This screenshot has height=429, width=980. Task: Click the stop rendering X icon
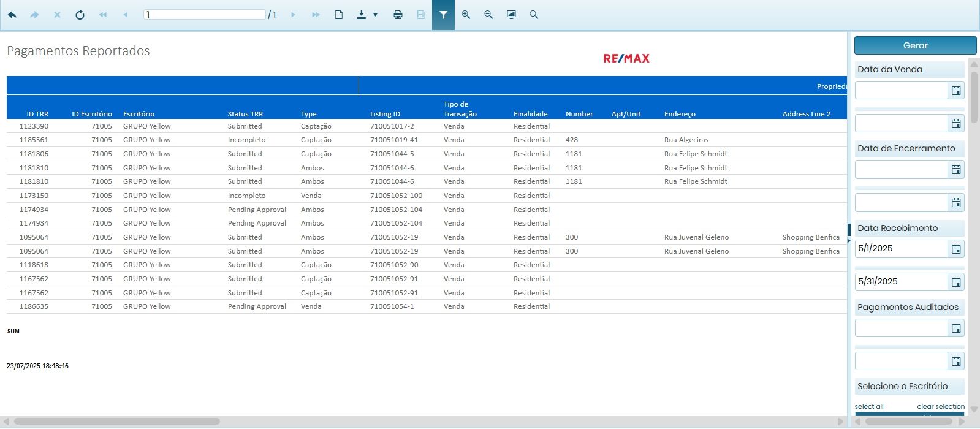click(x=57, y=15)
